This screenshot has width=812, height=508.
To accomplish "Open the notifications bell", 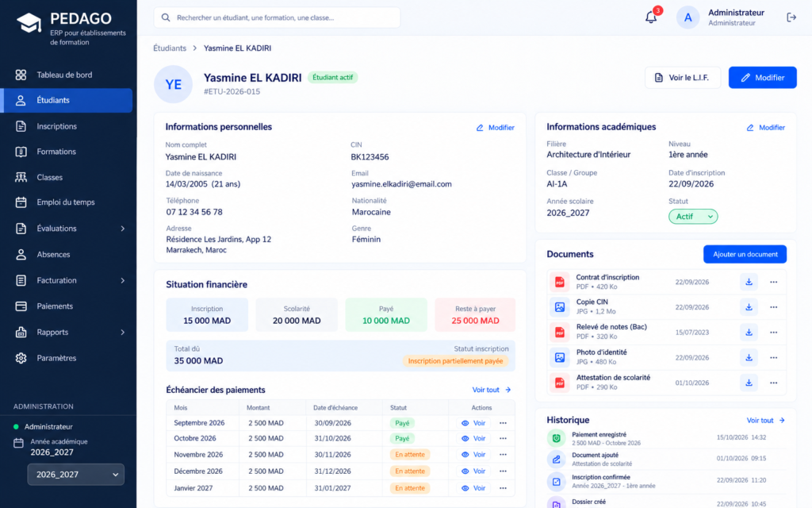I will pyautogui.click(x=651, y=17).
